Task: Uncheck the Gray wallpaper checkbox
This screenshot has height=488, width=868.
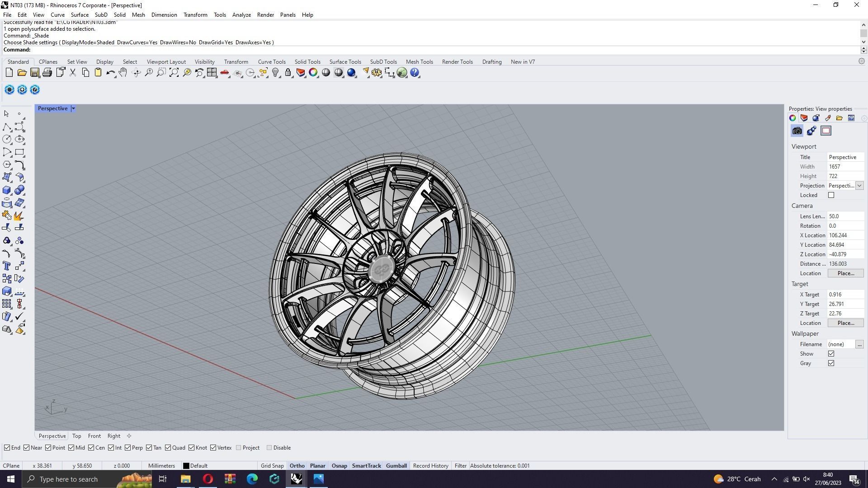Action: click(x=831, y=363)
